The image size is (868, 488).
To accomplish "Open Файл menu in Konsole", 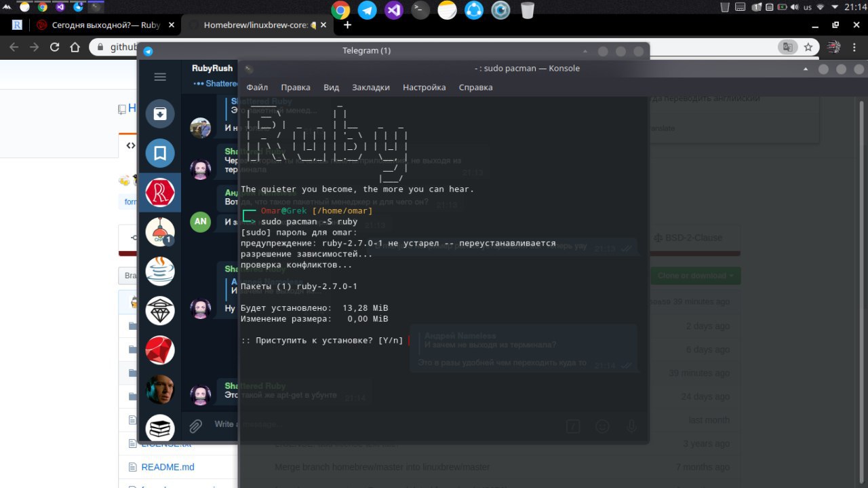I will pos(257,87).
